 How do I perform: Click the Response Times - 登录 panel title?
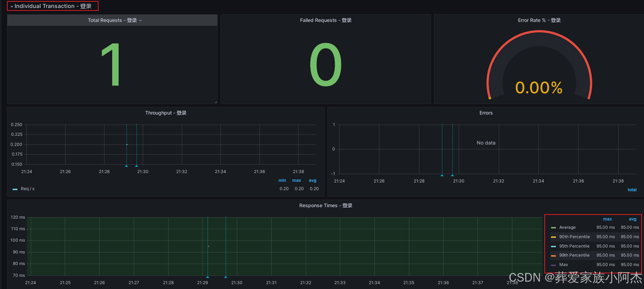(326, 205)
